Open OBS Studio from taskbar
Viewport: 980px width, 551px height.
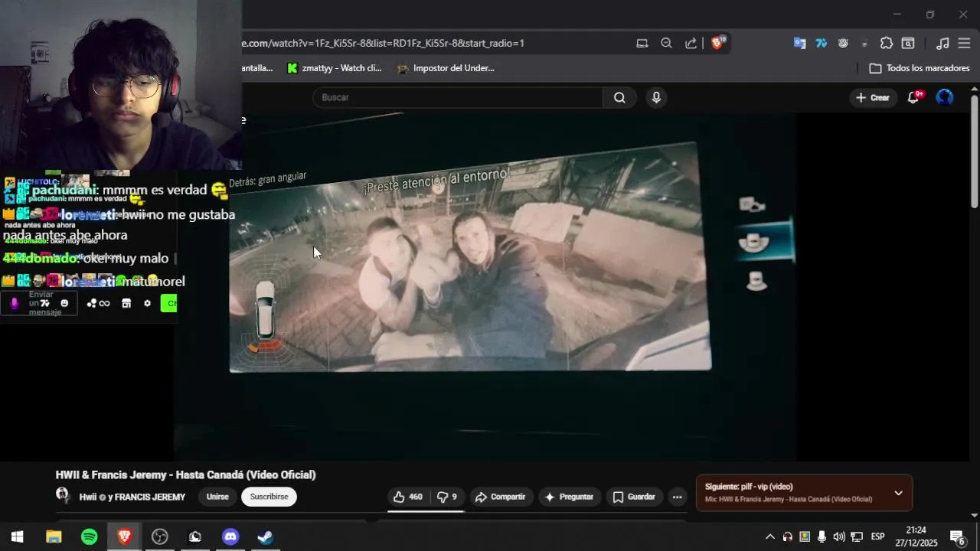[159, 536]
